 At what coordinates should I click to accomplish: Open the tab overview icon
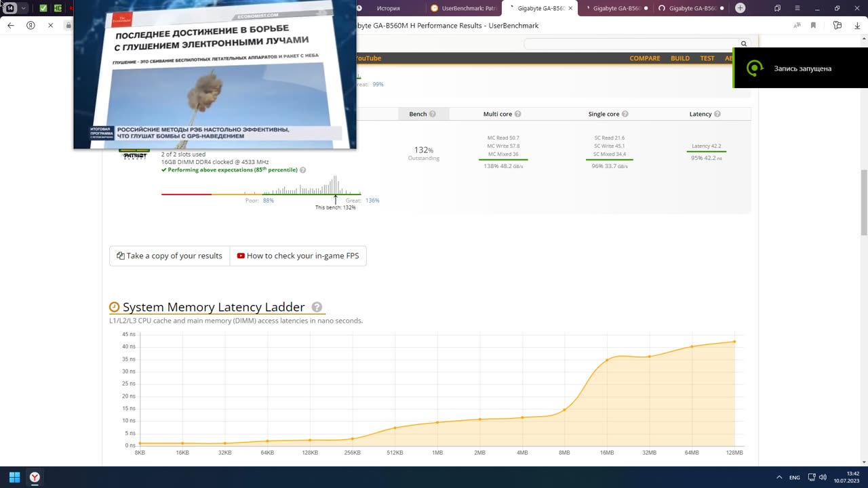coord(778,8)
